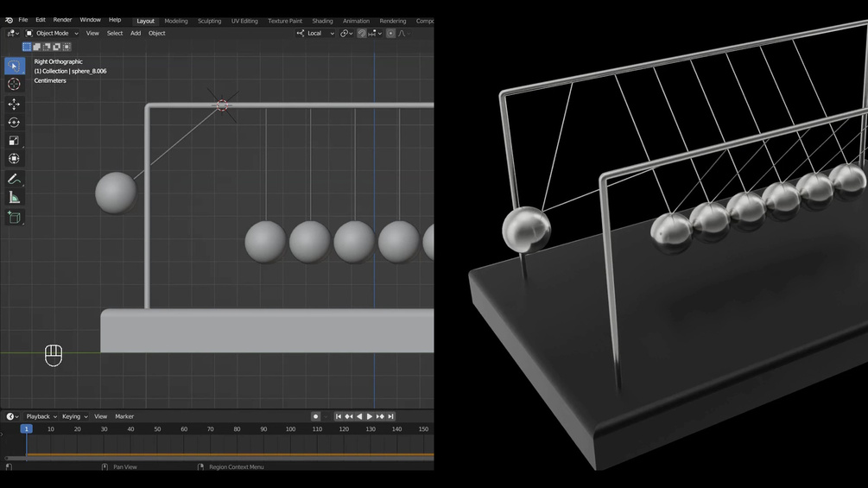Toggle auto keying record button
868x488 pixels.
[x=315, y=416]
